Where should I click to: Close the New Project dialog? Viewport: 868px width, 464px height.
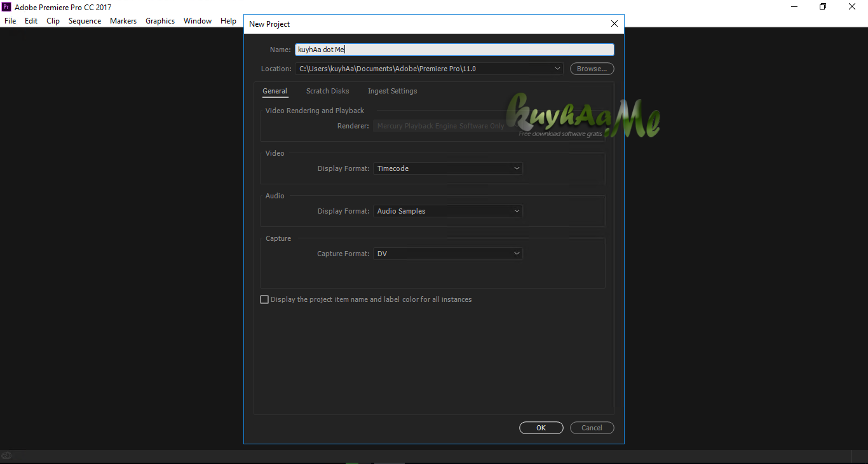coord(614,24)
